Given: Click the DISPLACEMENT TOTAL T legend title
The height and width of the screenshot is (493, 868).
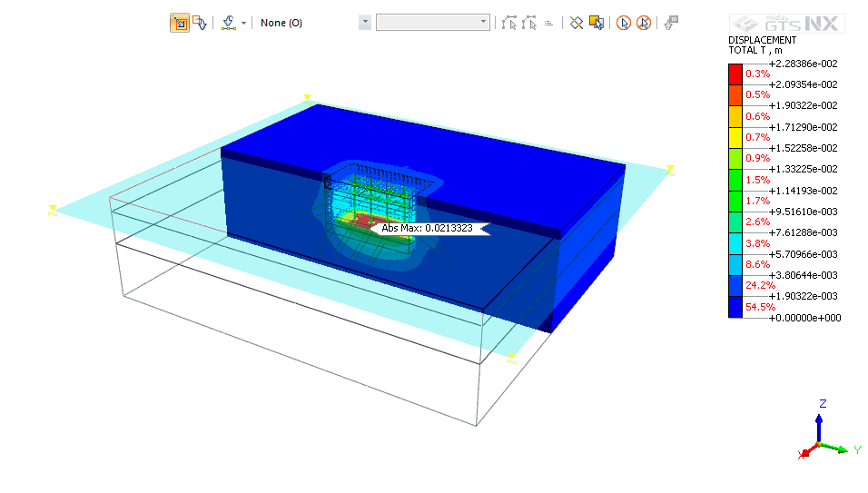Looking at the screenshot, I should pyautogui.click(x=763, y=45).
